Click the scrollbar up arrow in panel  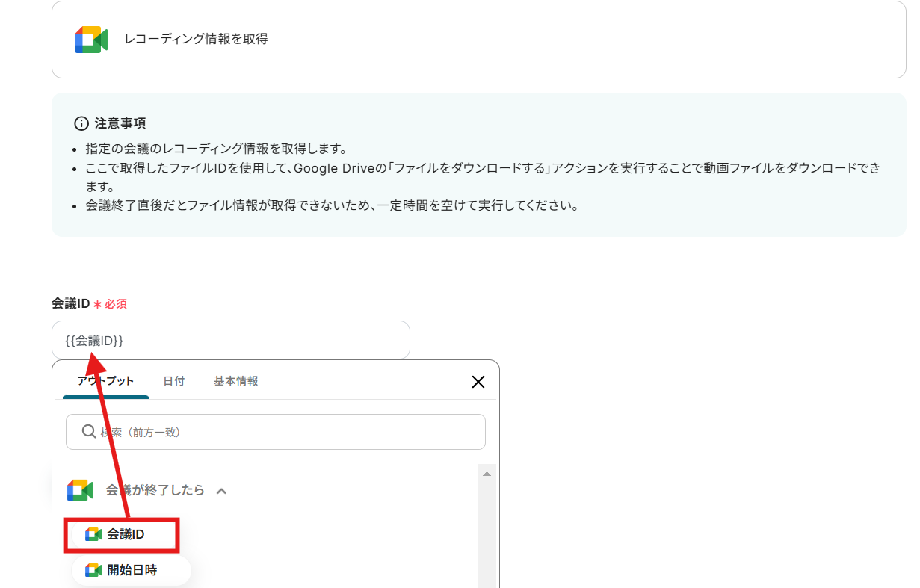click(487, 474)
